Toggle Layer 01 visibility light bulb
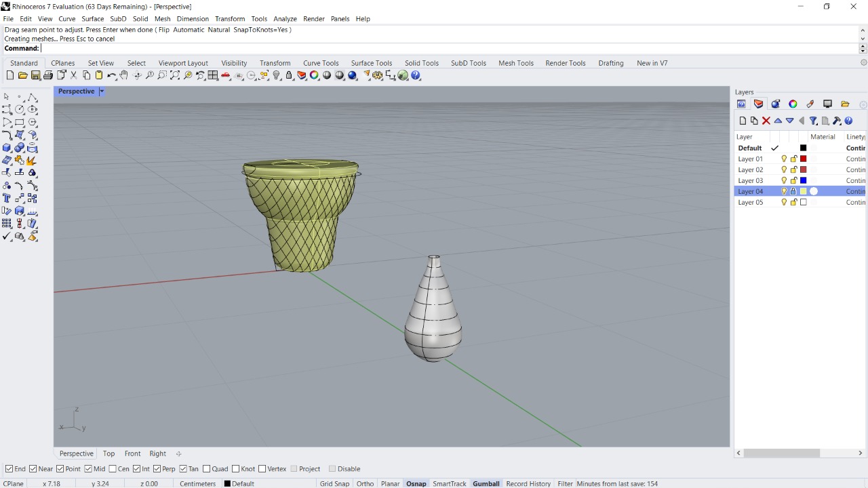 pos(784,159)
